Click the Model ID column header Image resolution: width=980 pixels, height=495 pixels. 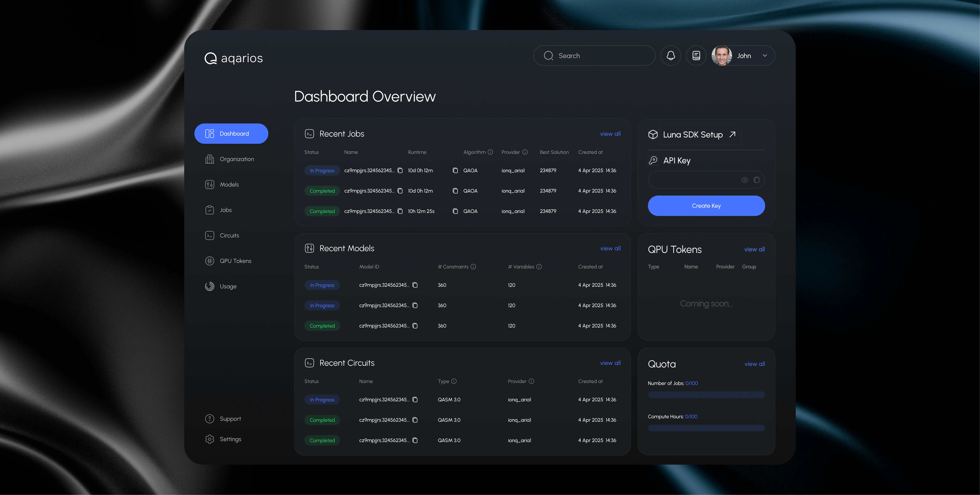[369, 267]
